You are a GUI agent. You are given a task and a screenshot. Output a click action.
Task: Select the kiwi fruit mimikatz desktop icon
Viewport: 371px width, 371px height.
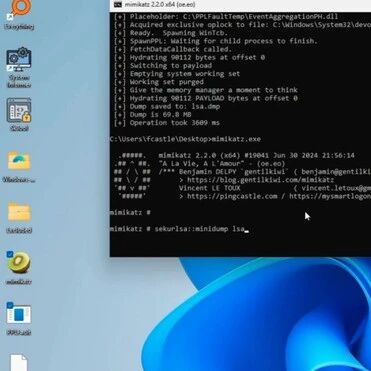click(x=19, y=262)
